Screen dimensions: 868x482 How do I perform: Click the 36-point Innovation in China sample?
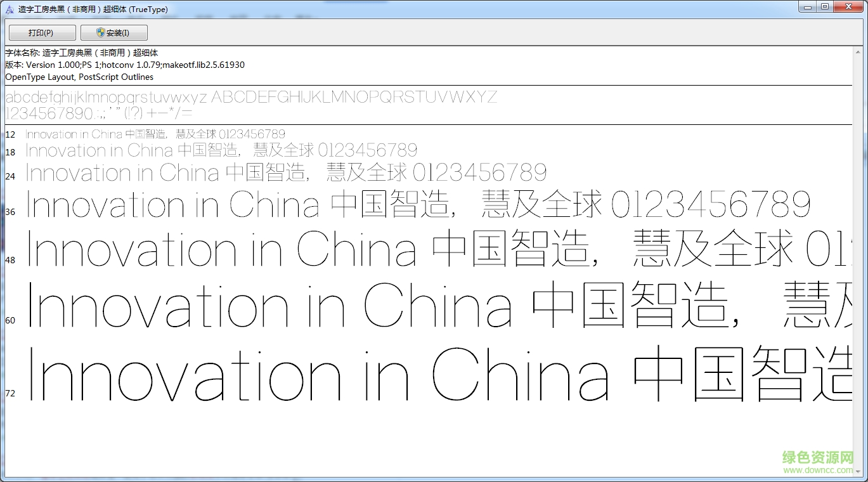click(x=418, y=205)
